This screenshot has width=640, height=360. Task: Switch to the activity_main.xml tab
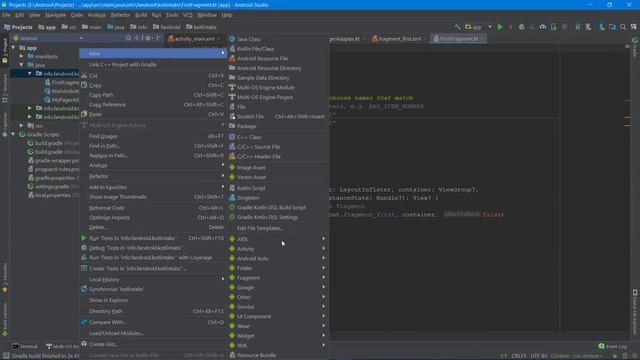click(194, 39)
